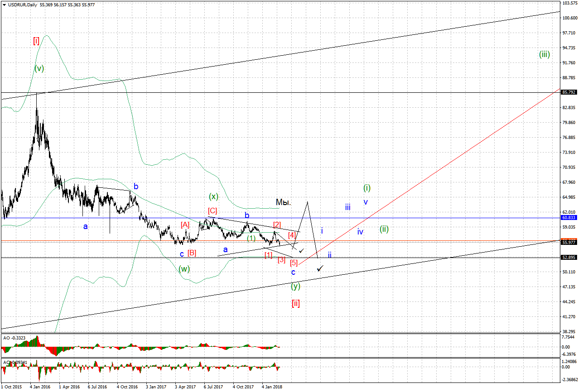Click the 67.960 price axis value
This screenshot has height=392, width=578.
[x=569, y=182]
